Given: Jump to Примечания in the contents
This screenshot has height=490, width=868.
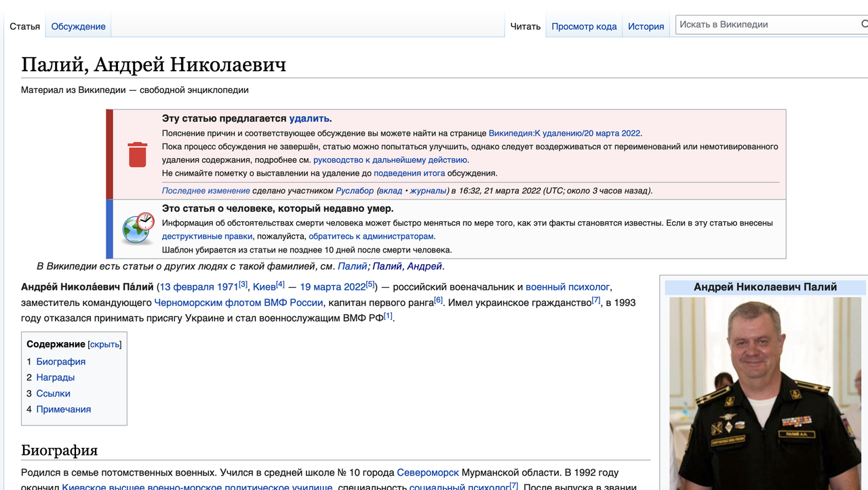Looking at the screenshot, I should pos(64,409).
